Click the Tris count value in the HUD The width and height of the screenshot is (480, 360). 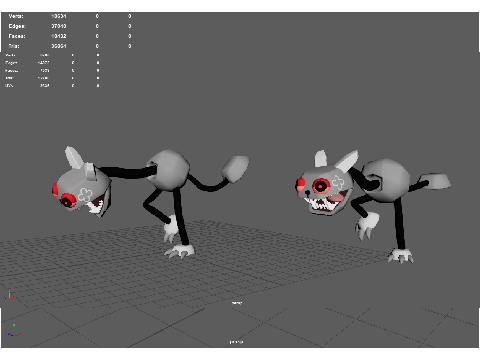[59, 46]
